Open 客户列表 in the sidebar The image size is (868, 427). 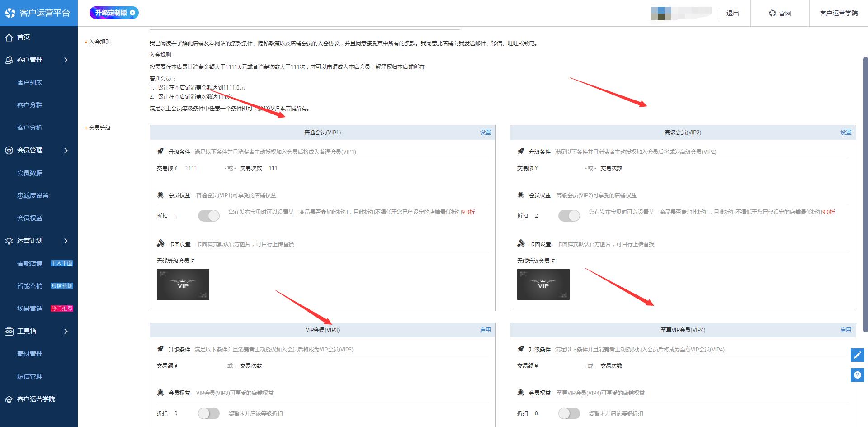(x=30, y=82)
